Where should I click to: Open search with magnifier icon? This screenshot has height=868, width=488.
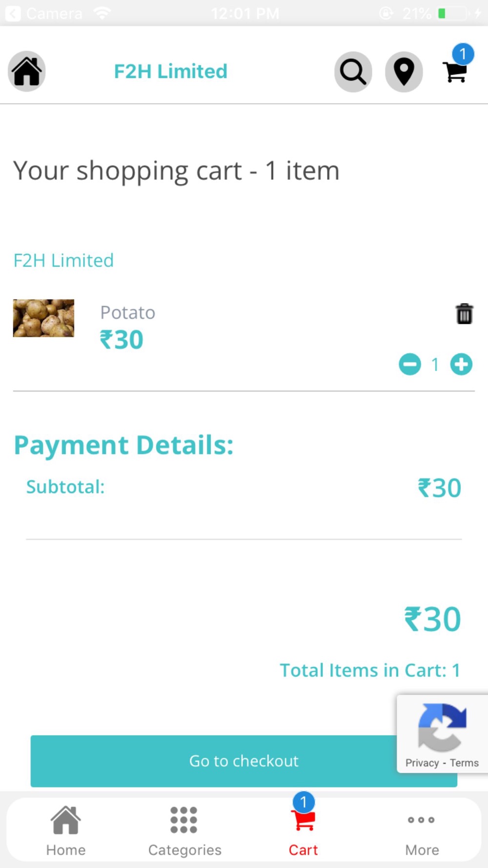[x=353, y=72]
